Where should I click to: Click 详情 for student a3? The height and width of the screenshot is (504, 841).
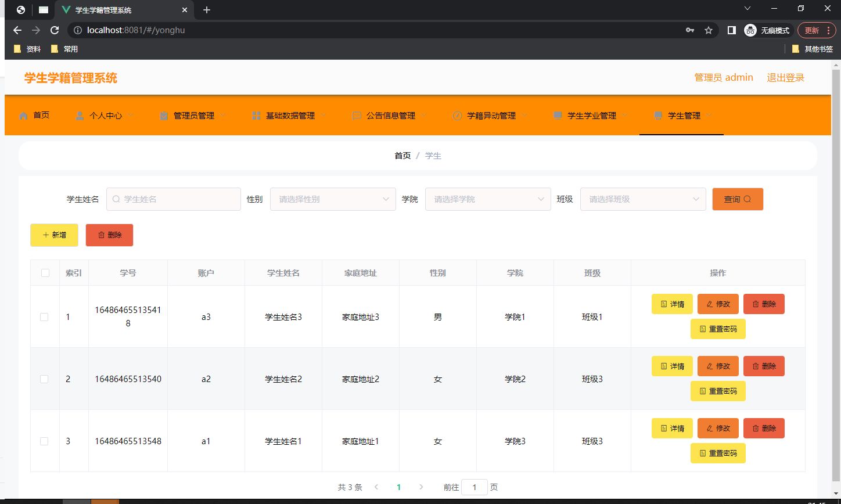coord(672,304)
